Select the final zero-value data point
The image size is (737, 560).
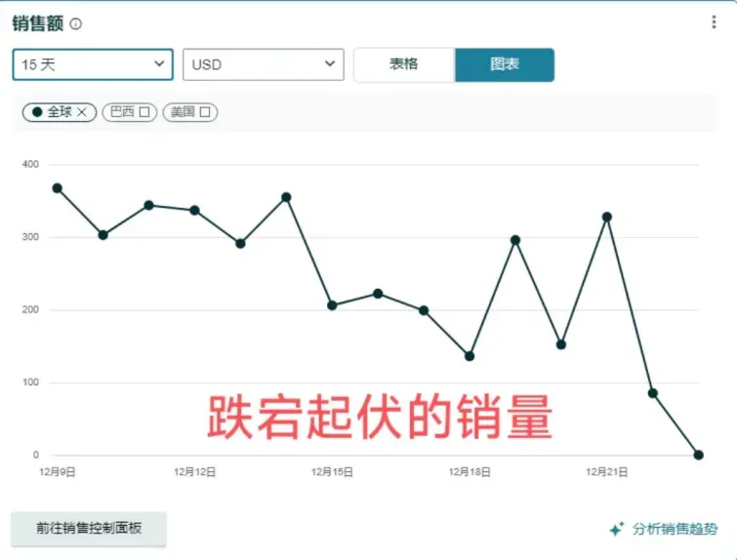click(699, 455)
